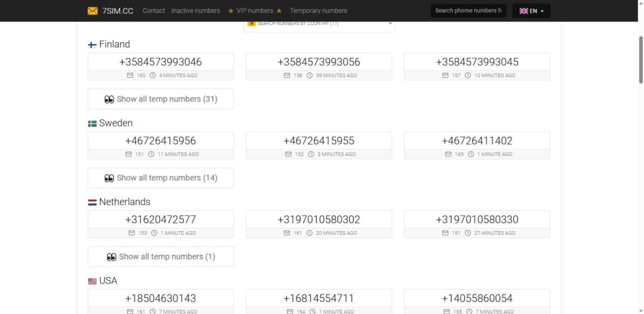Open number +14055860054

click(x=477, y=298)
